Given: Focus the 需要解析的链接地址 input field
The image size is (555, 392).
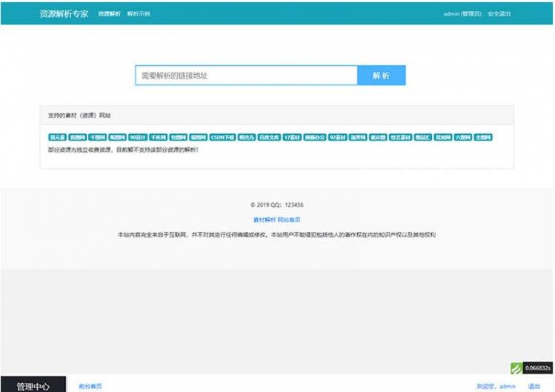Looking at the screenshot, I should coord(246,76).
